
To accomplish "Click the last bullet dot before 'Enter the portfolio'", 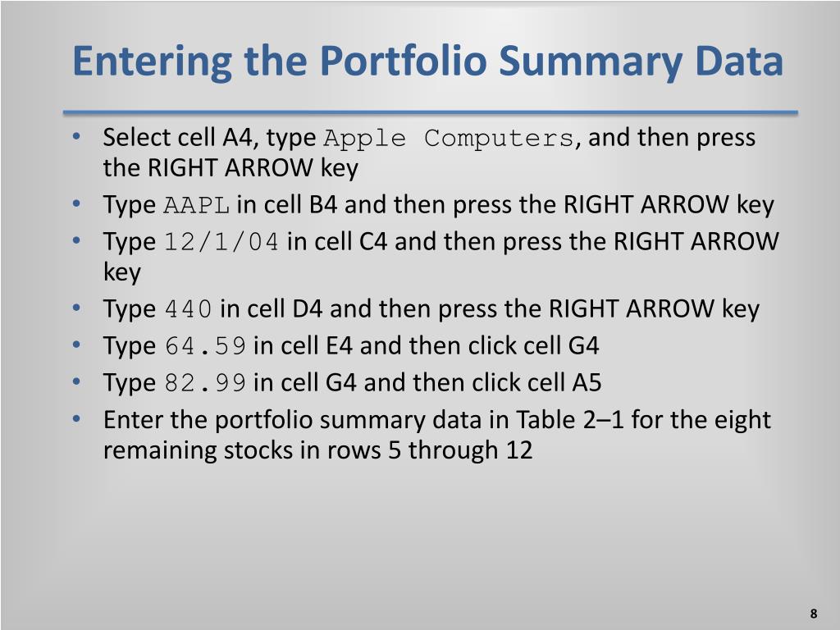I will click(76, 418).
